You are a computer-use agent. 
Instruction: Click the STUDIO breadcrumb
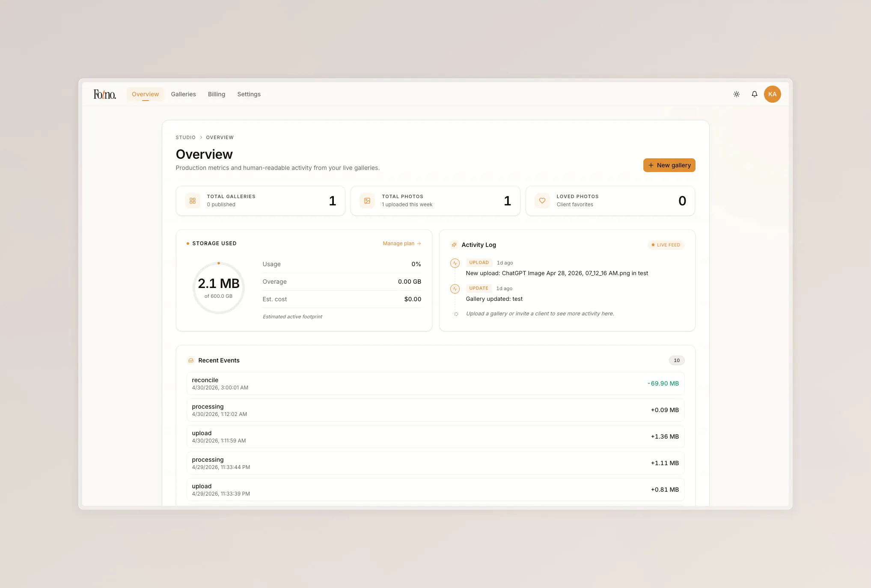tap(186, 137)
